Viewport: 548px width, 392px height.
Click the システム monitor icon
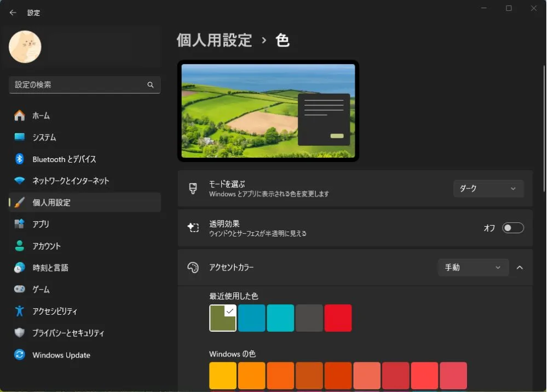[20, 137]
